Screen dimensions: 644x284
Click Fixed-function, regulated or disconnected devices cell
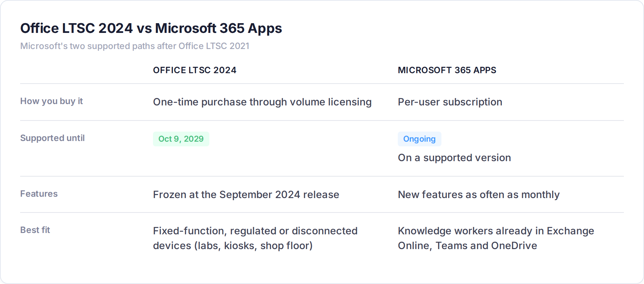coord(255,238)
